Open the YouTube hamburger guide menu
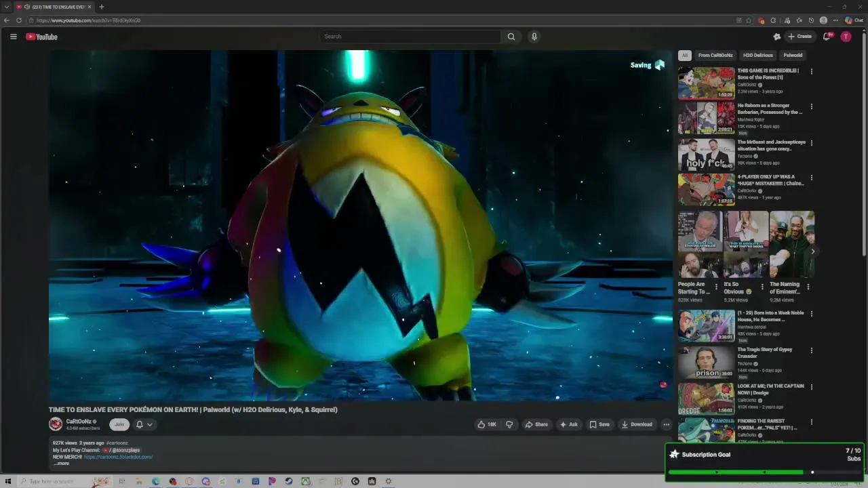Image resolution: width=868 pixels, height=488 pixels. point(13,37)
